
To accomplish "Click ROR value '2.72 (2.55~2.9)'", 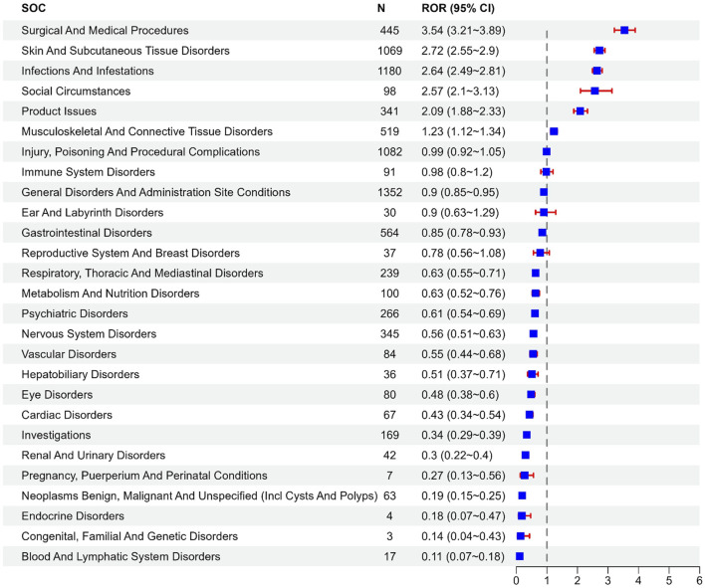I will pyautogui.click(x=460, y=51).
